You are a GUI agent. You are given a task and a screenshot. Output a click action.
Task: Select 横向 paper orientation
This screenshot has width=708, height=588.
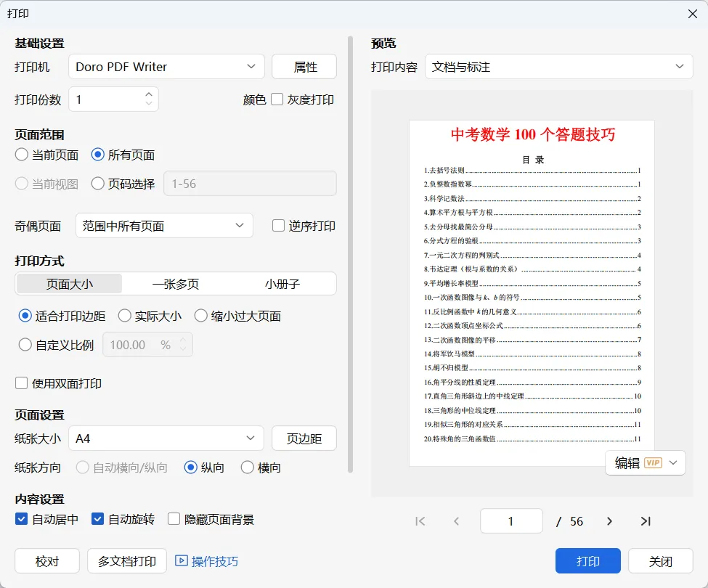point(248,467)
